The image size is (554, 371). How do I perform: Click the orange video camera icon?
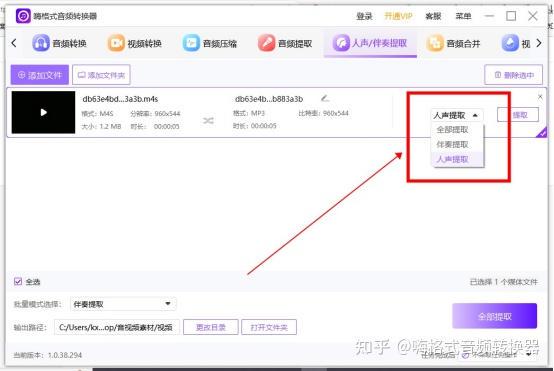(116, 43)
